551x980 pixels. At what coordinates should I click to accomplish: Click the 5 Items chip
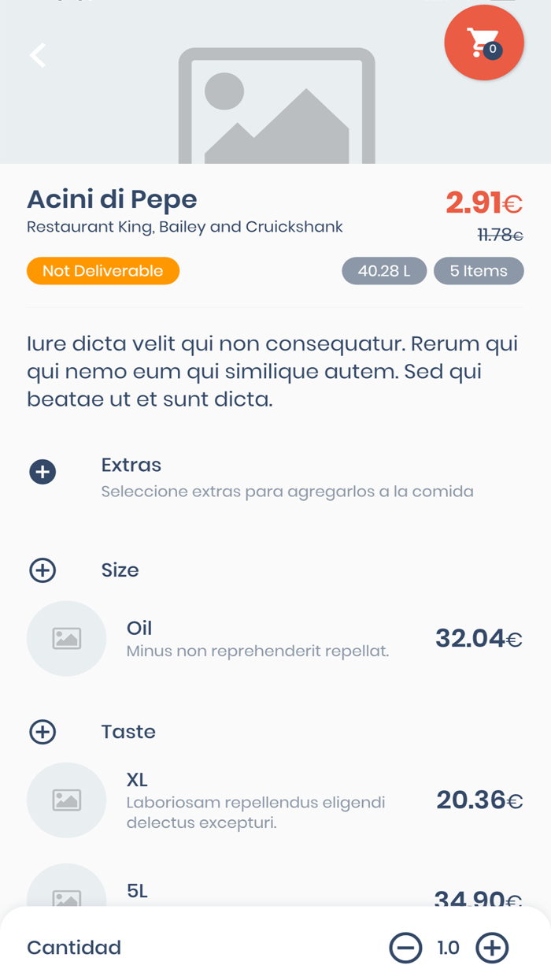pos(479,270)
